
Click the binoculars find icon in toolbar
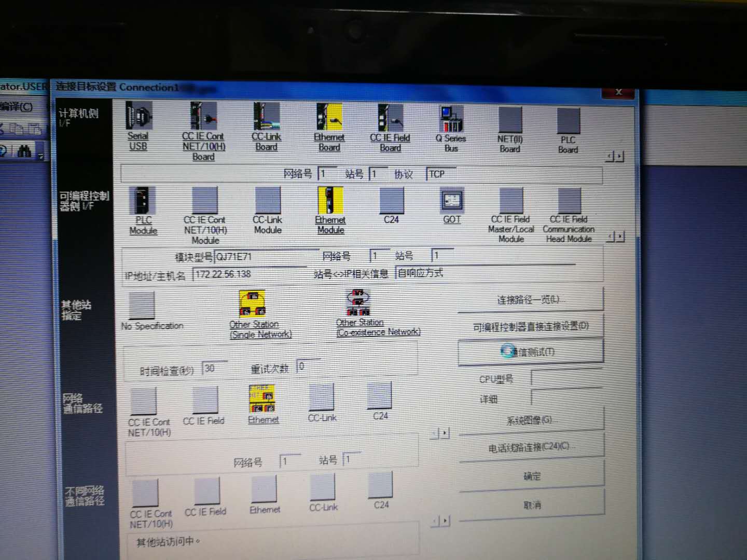click(24, 151)
